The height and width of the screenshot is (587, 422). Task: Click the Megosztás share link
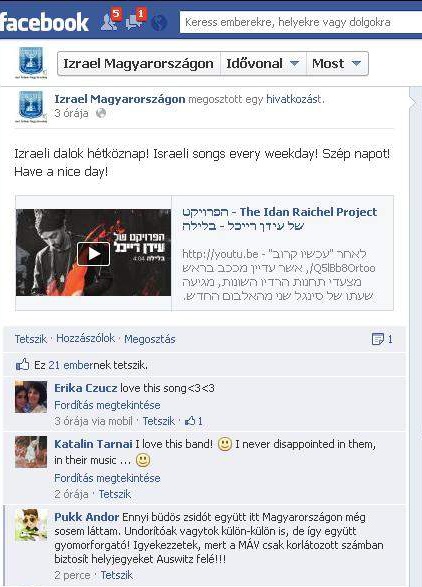tap(150, 339)
